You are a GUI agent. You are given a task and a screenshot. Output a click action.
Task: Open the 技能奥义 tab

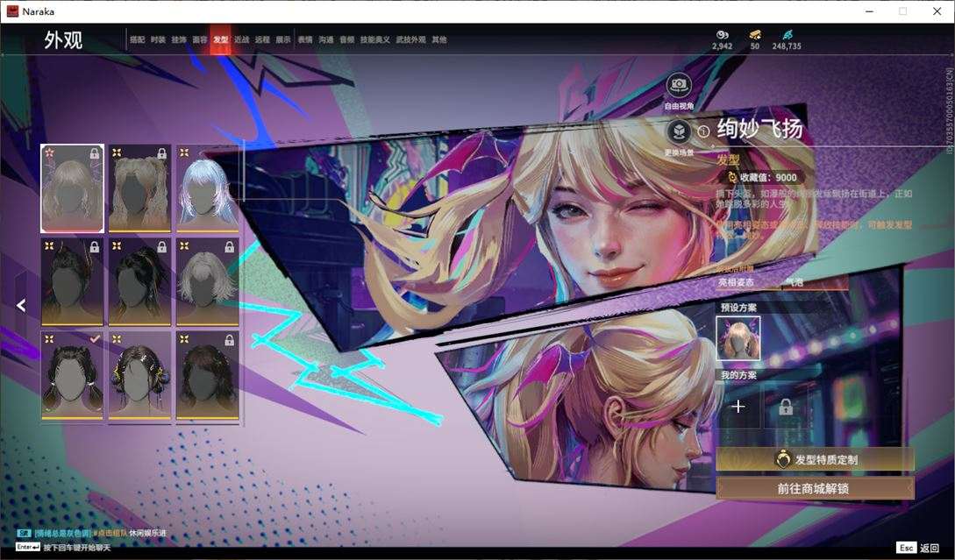tap(374, 39)
